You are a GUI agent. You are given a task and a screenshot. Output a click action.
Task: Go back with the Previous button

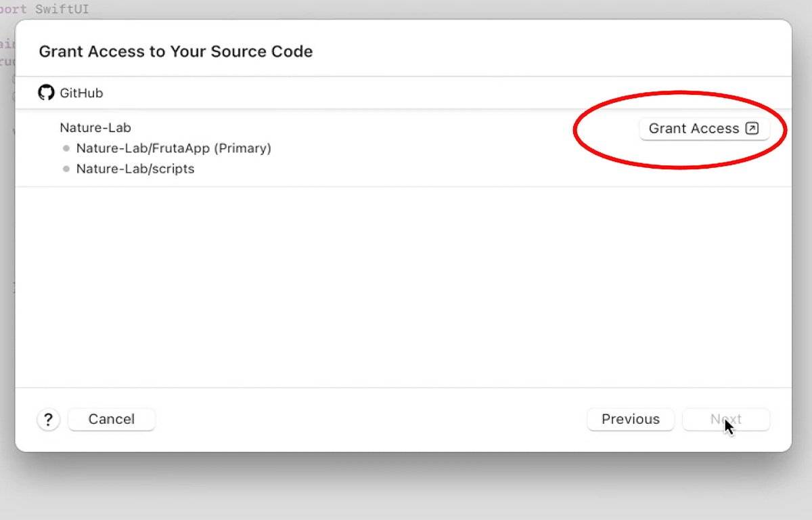pos(631,419)
